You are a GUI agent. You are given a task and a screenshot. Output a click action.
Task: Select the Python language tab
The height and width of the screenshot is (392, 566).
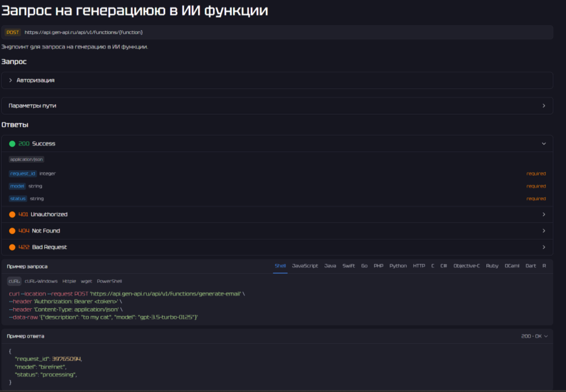[397, 266]
